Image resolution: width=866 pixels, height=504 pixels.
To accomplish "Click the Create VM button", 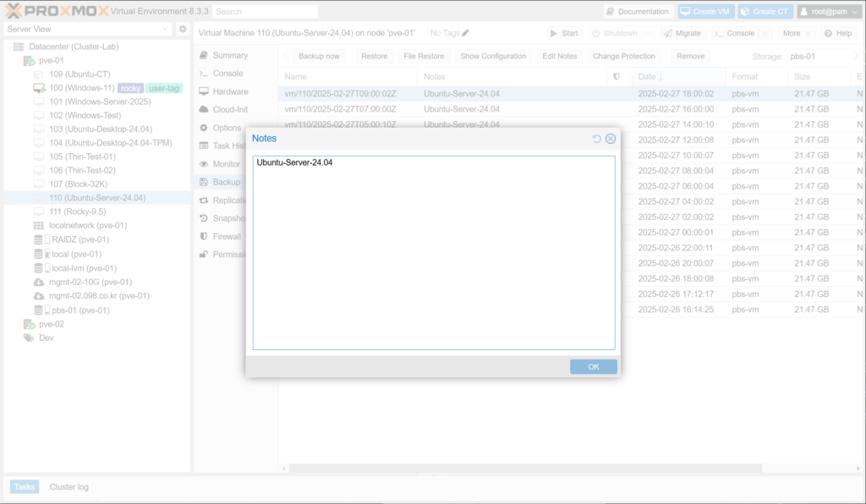I will point(705,11).
